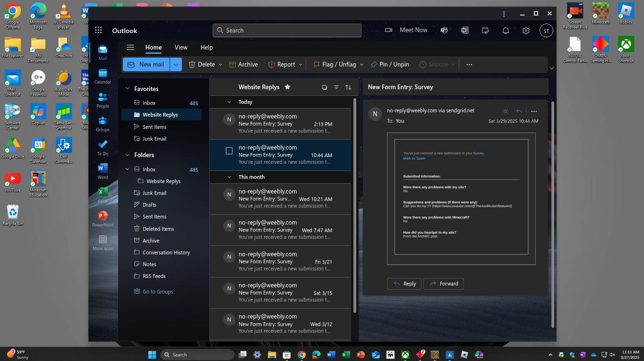Click the reply arrow icon in message header

pyautogui.click(x=519, y=111)
